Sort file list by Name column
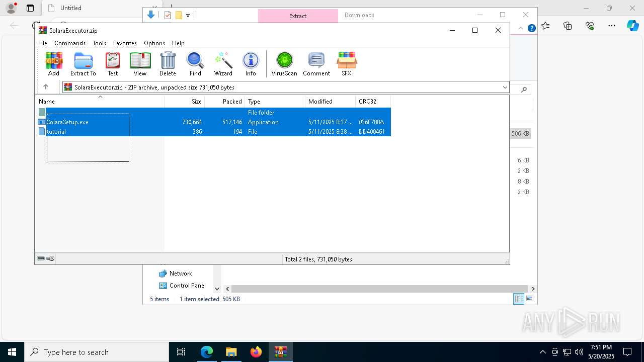 (100, 102)
